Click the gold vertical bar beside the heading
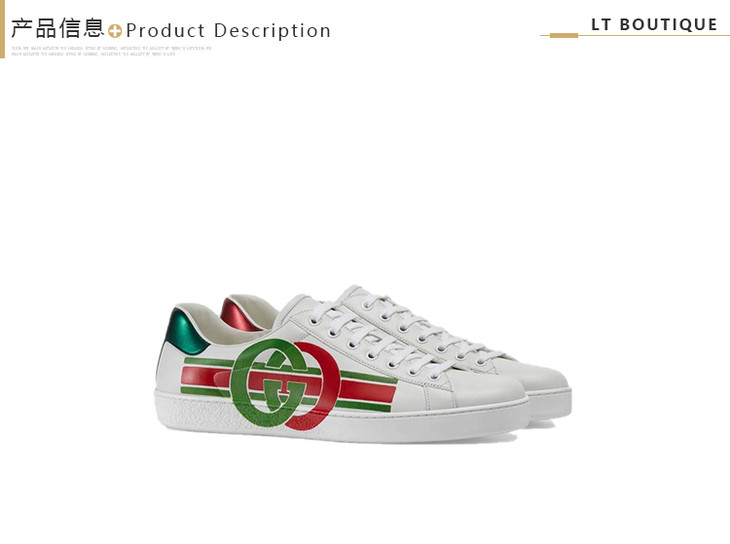The height and width of the screenshot is (544, 730). (x=2, y=29)
